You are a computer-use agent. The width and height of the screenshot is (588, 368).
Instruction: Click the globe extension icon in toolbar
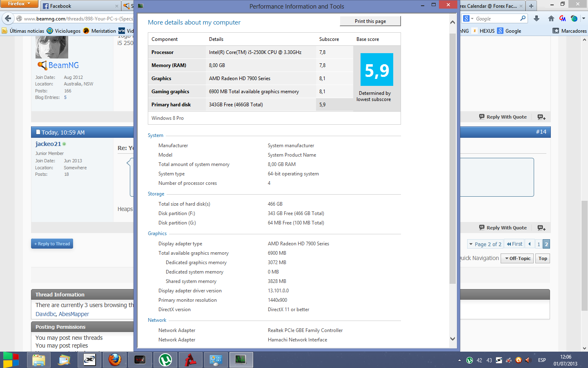point(574,18)
